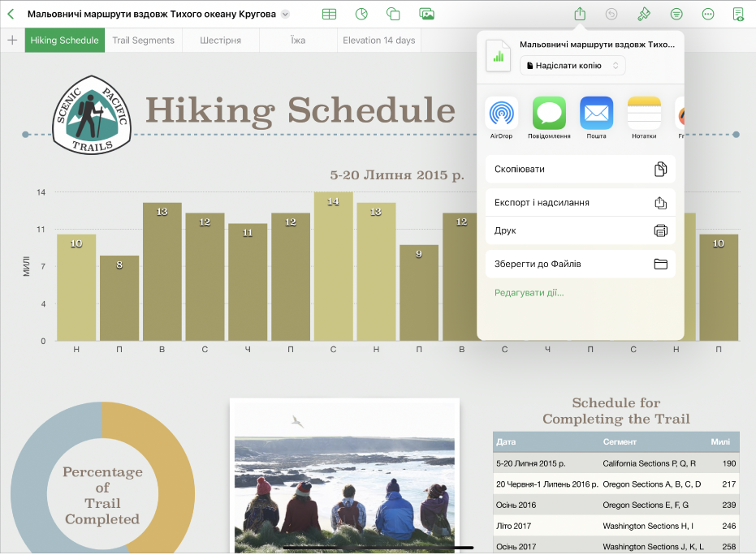756x555 pixels.
Task: Open Редагувати дії link
Action: pos(529,292)
